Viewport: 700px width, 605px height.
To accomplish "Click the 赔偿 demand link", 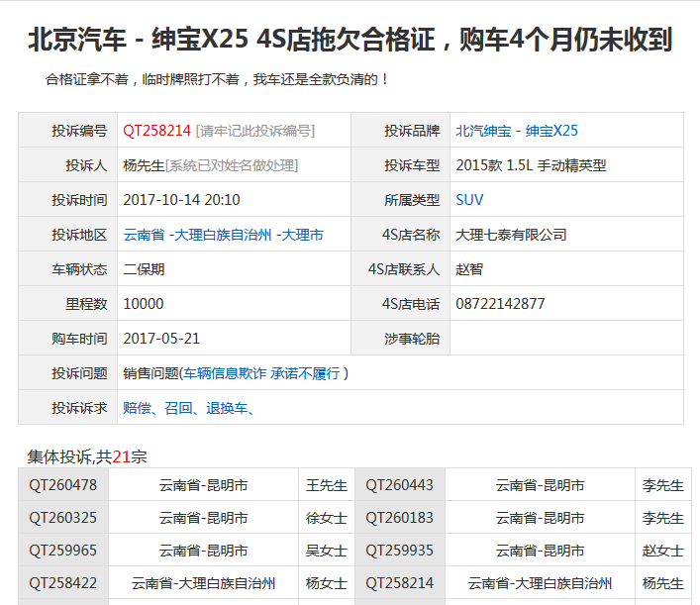I will [137, 408].
